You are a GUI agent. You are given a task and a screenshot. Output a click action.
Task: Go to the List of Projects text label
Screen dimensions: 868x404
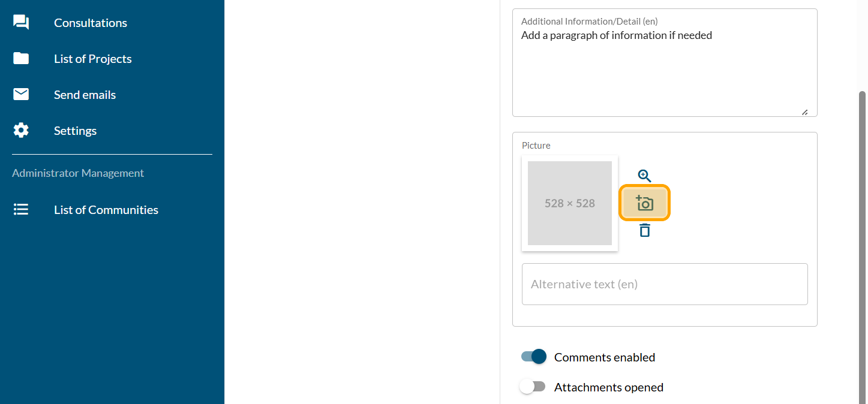coord(93,59)
